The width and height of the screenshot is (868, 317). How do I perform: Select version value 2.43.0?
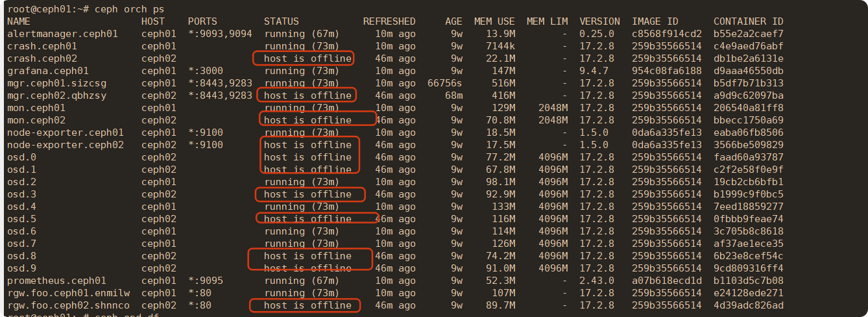click(x=597, y=281)
